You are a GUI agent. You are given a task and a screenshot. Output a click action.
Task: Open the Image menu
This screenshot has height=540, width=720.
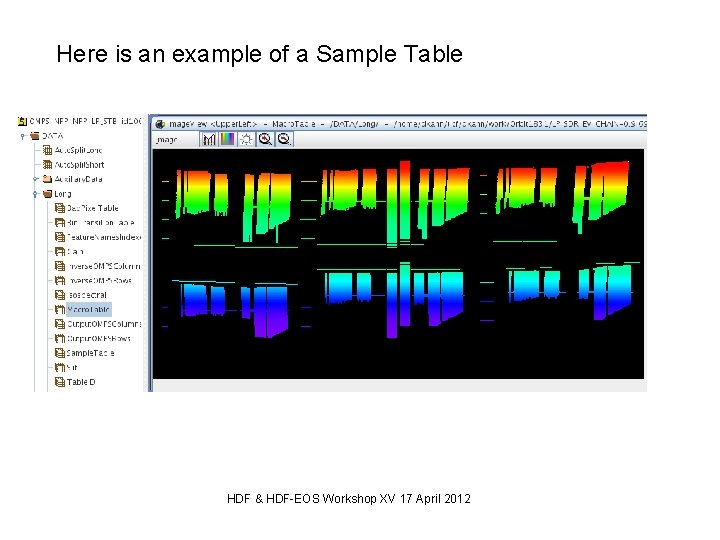coord(166,140)
